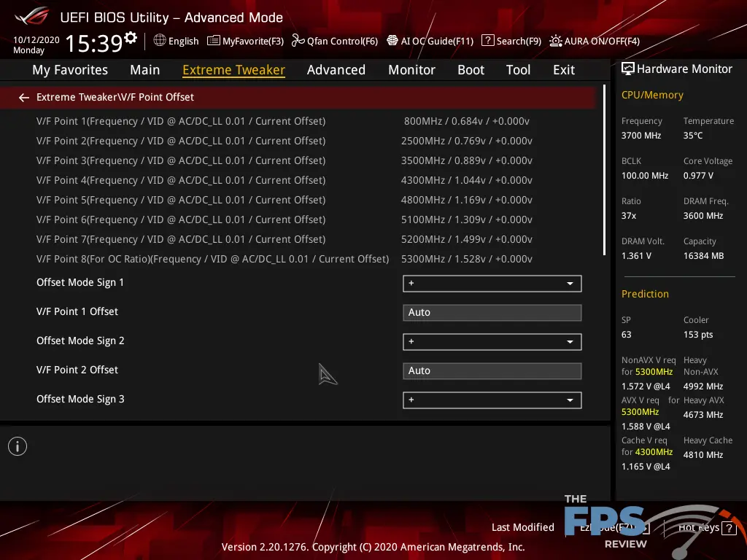Focus V/F Point 2 Offset field
Image resolution: width=747 pixels, height=560 pixels.
tap(492, 371)
